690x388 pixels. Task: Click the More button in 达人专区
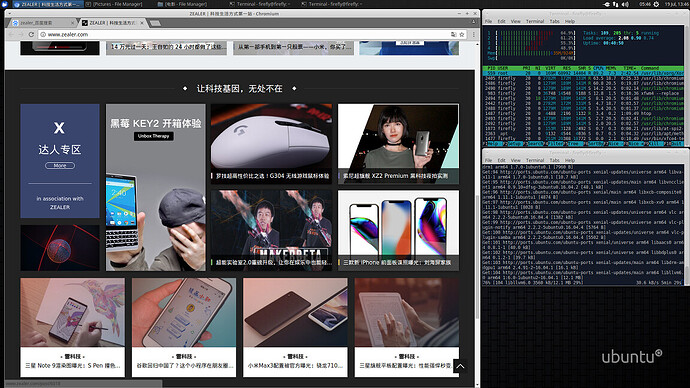60,166
